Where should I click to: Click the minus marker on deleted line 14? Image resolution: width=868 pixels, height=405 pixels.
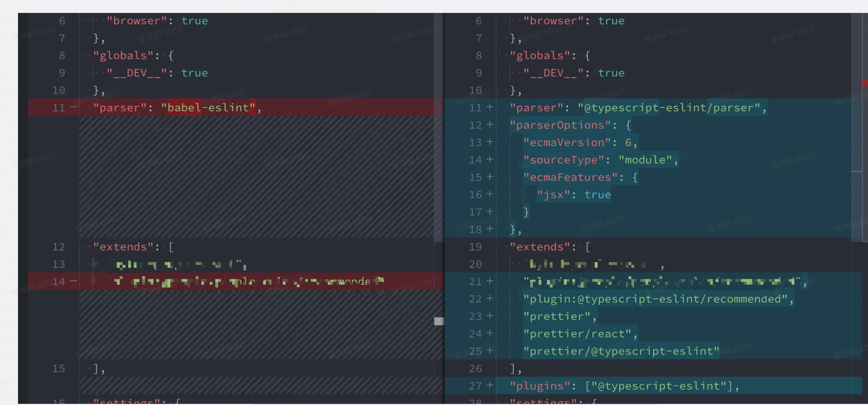tap(73, 281)
